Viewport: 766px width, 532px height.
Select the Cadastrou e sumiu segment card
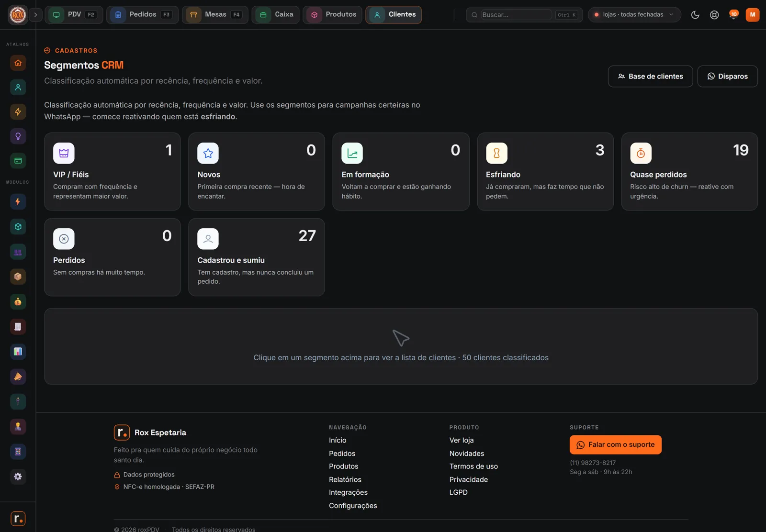pos(257,257)
